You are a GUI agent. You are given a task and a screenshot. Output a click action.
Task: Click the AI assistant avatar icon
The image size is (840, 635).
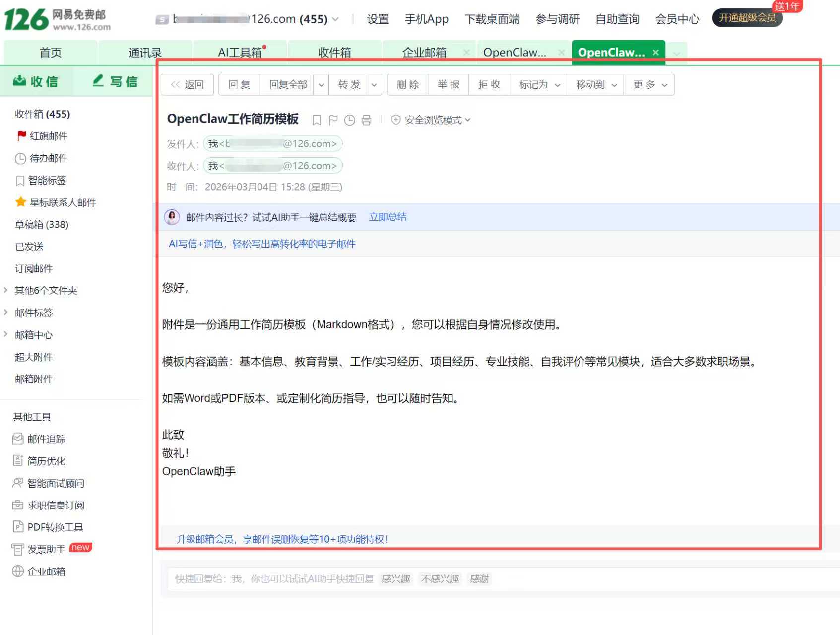[172, 217]
